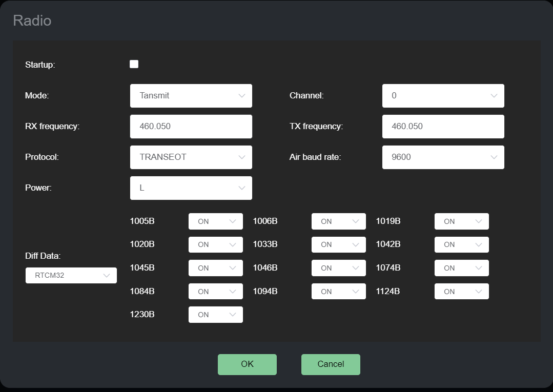553x392 pixels.
Task: Open the Mode dropdown showing Tansmit
Action: pyautogui.click(x=191, y=96)
